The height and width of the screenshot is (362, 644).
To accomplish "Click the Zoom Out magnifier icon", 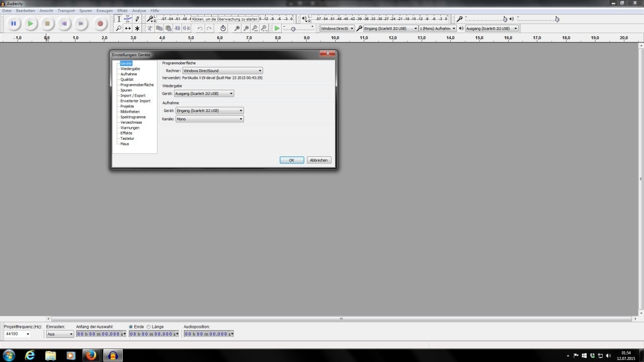I will (x=246, y=29).
